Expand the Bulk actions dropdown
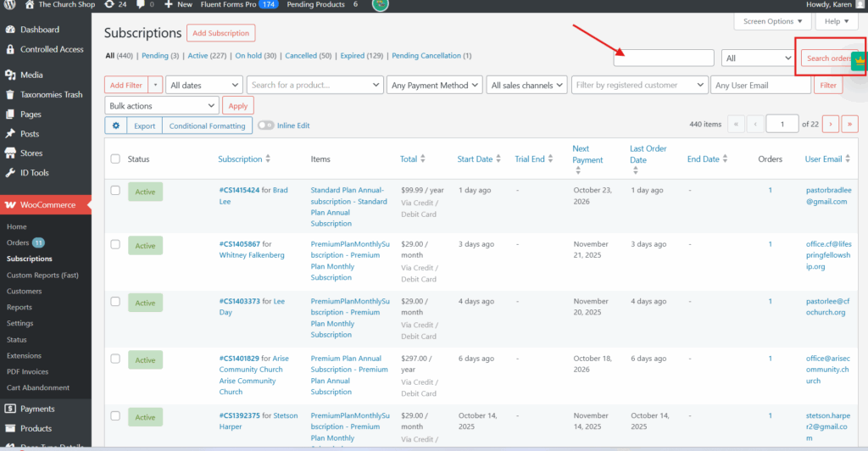The width and height of the screenshot is (868, 451). click(x=162, y=106)
